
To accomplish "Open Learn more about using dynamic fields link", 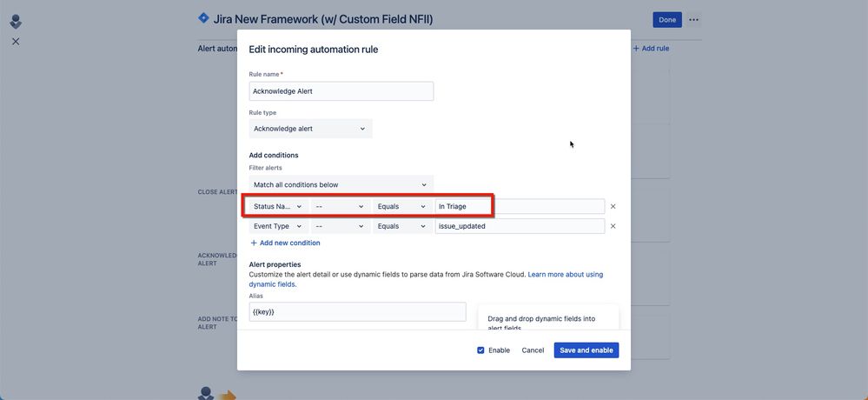I will [426, 279].
